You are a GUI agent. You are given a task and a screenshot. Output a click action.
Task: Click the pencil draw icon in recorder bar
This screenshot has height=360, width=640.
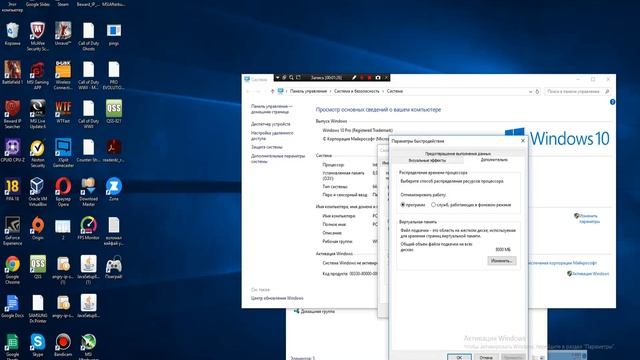click(x=354, y=77)
